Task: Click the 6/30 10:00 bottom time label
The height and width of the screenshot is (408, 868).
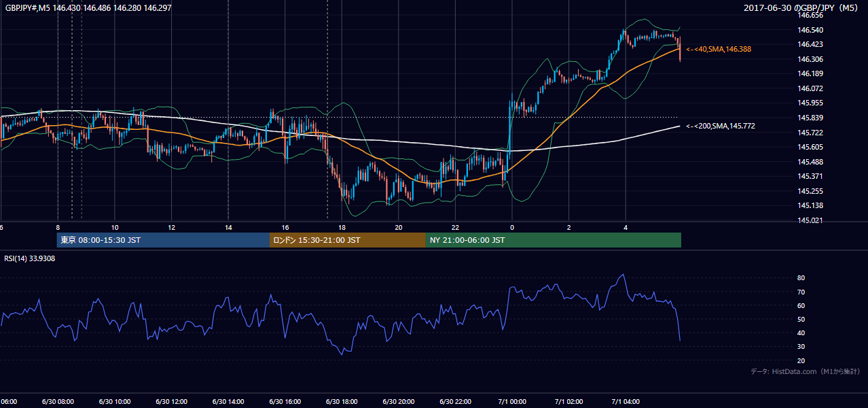Action: tap(115, 402)
